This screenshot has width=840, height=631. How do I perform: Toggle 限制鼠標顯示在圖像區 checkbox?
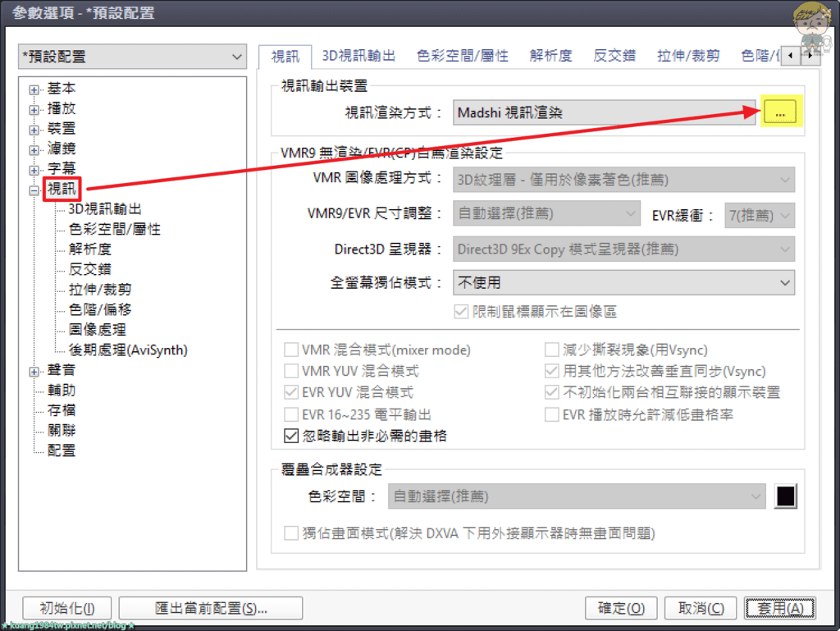[461, 311]
